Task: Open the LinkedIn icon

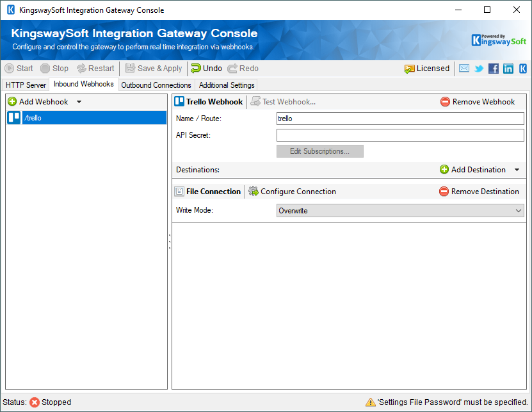Action: [508, 69]
